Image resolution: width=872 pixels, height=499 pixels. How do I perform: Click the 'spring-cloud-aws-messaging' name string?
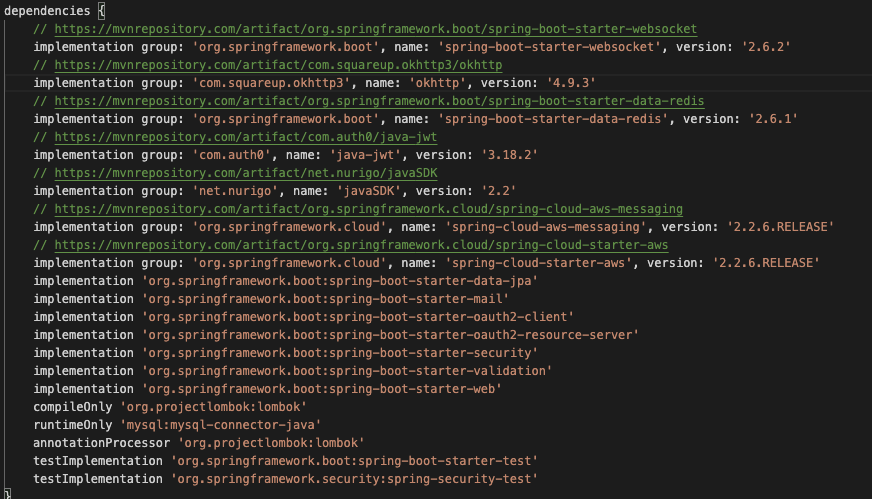click(x=546, y=227)
